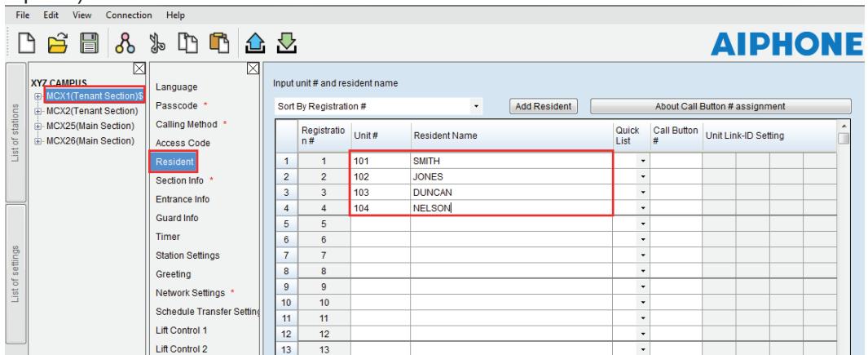
Task: Select MCX26(Main Section) station
Action: [90, 141]
